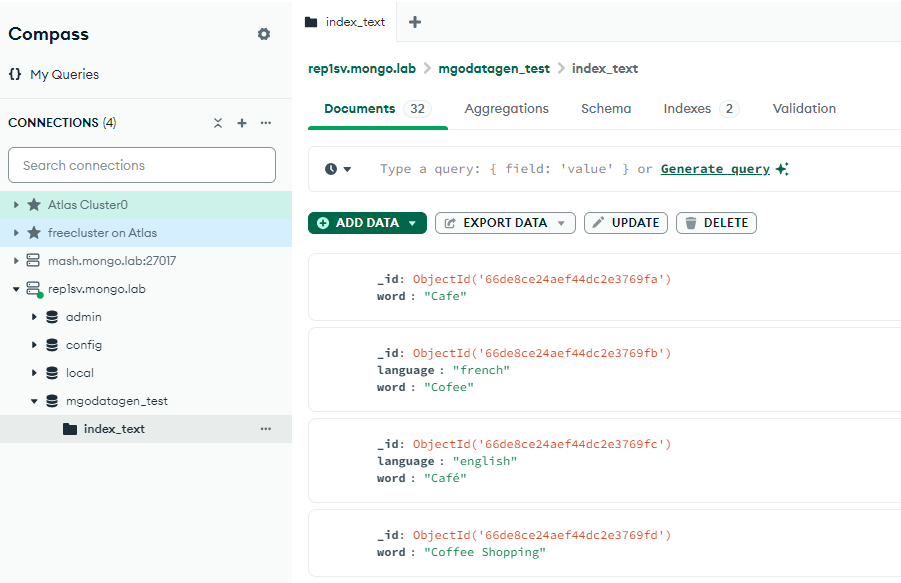
Task: Click the ObjectId ending in 3769fa
Action: pos(542,279)
